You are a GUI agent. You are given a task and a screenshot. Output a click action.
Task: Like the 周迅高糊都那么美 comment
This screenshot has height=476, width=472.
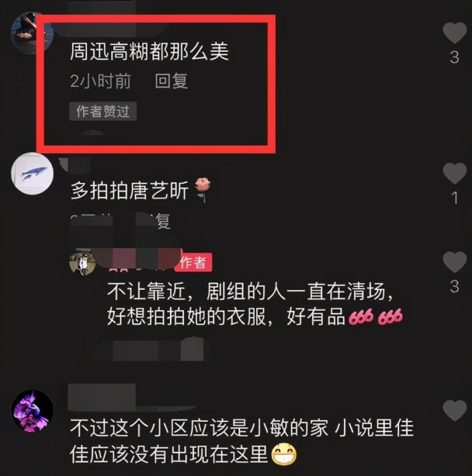tap(454, 33)
